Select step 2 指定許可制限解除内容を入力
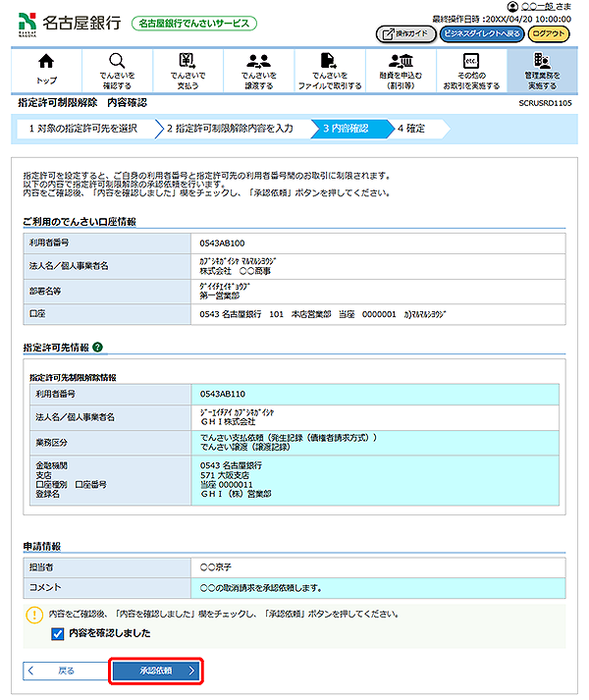 tap(230, 128)
